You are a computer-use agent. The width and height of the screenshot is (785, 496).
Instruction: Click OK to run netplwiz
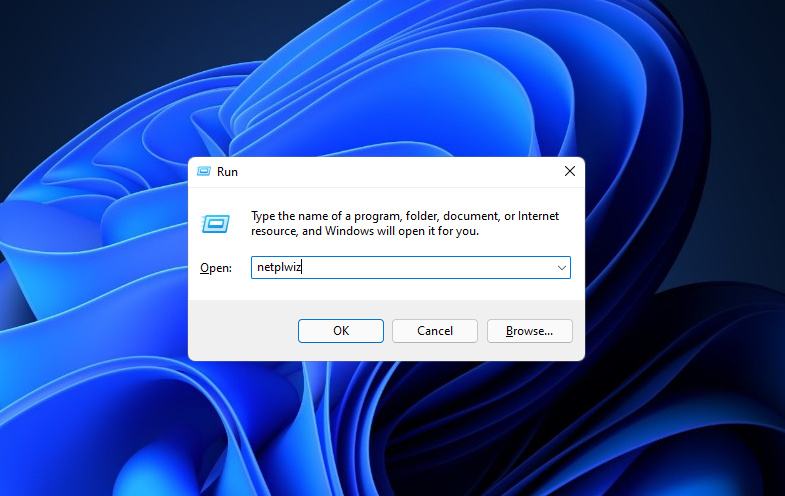(340, 331)
